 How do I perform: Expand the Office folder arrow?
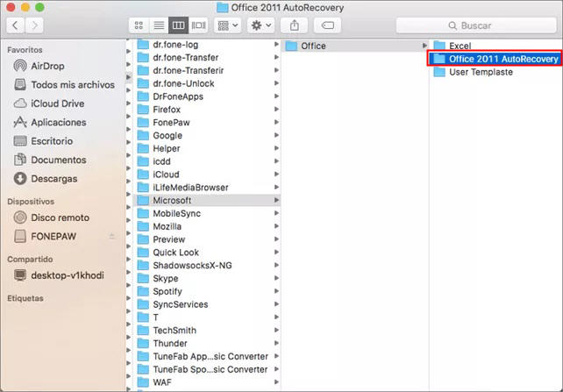(x=424, y=46)
